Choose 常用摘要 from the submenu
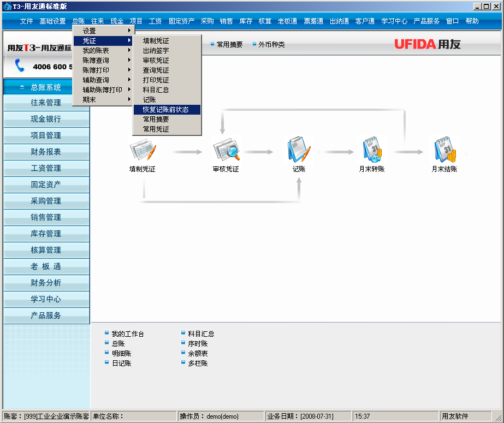 pyautogui.click(x=167, y=119)
